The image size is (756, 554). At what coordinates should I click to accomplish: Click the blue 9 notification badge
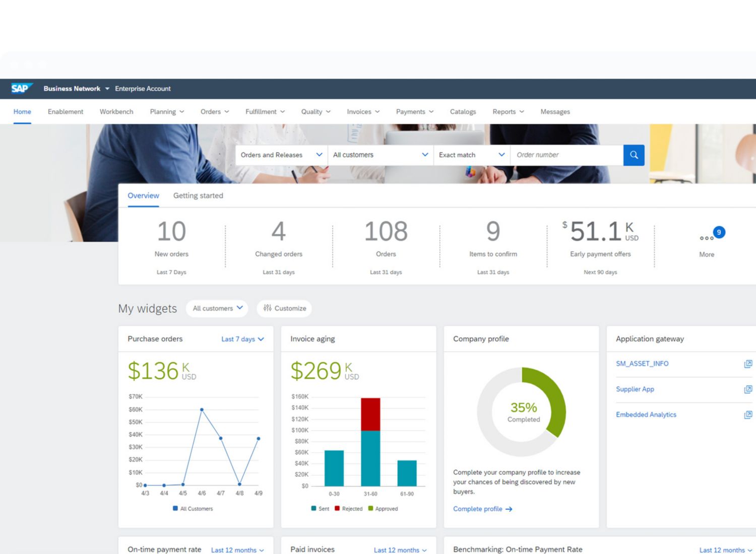pyautogui.click(x=719, y=232)
